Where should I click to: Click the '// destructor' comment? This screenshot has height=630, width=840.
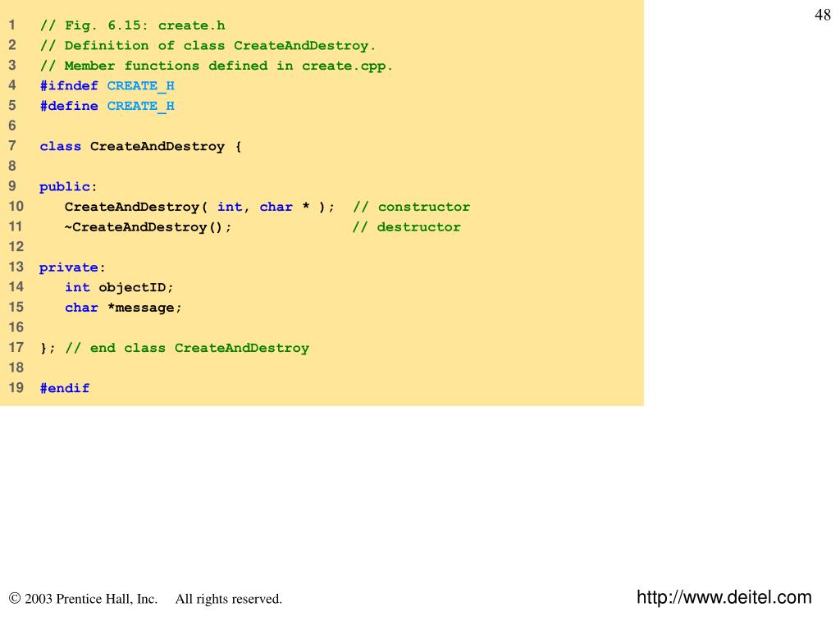407,227
